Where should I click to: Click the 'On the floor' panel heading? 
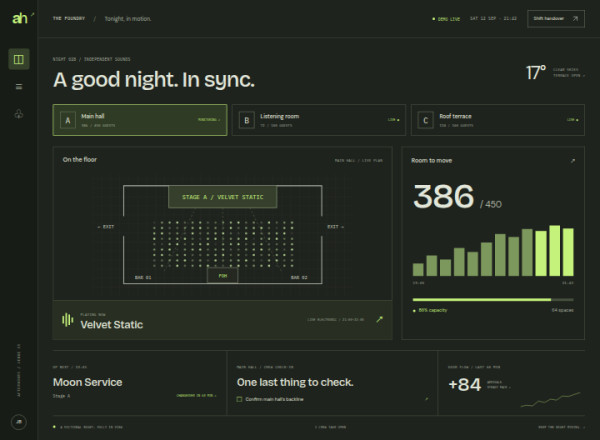80,160
